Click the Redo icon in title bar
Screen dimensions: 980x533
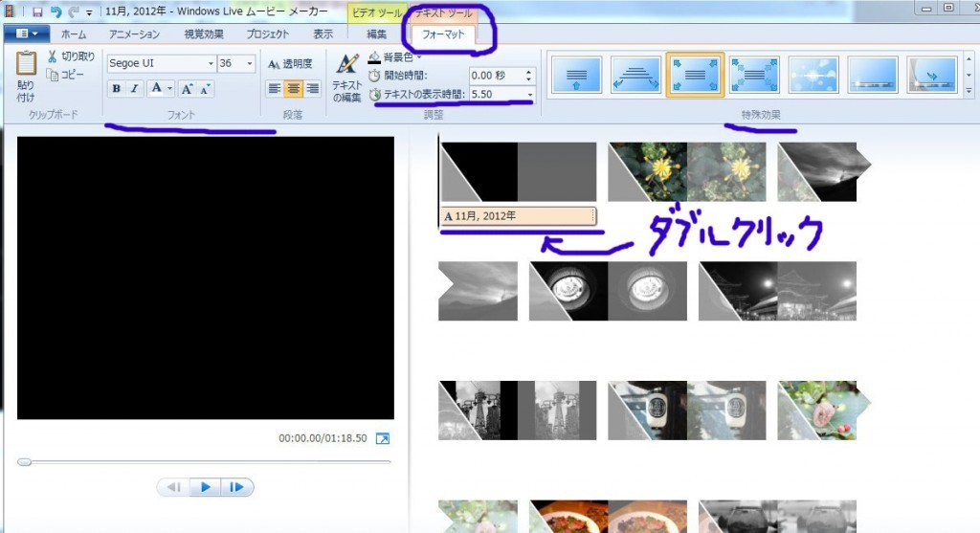74,11
